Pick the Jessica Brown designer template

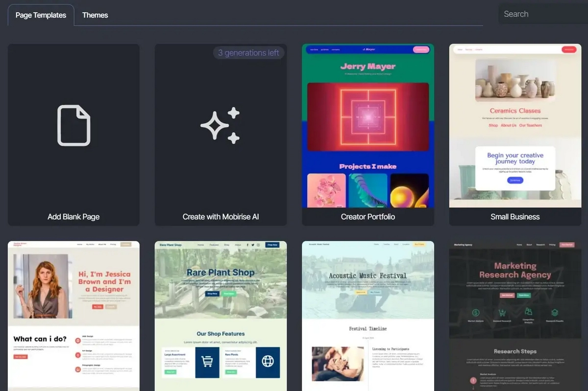point(104,282)
